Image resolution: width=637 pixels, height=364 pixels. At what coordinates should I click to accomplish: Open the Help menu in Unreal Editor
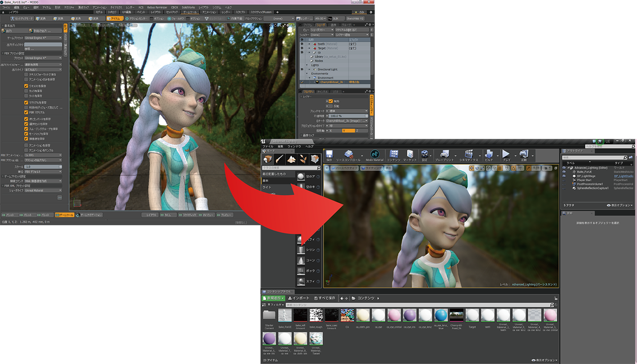coord(309,146)
